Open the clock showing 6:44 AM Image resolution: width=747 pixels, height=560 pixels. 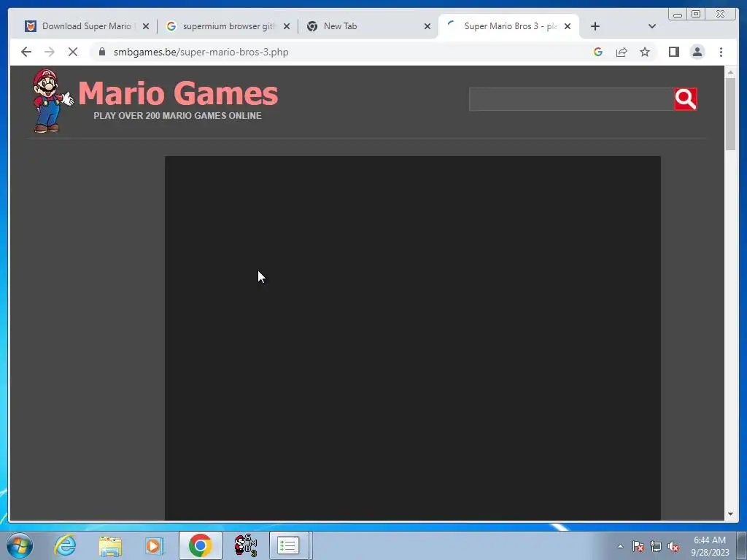pos(710,546)
